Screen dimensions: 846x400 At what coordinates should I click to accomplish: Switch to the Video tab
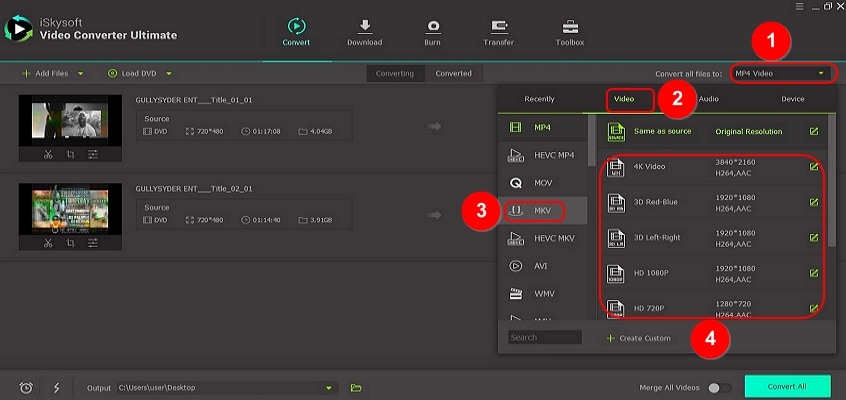624,99
